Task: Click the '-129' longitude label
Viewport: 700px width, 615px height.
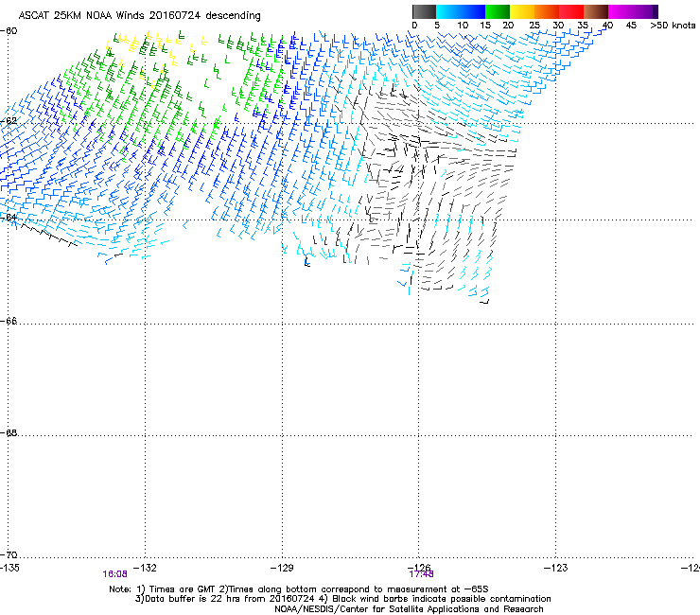Action: (x=282, y=568)
